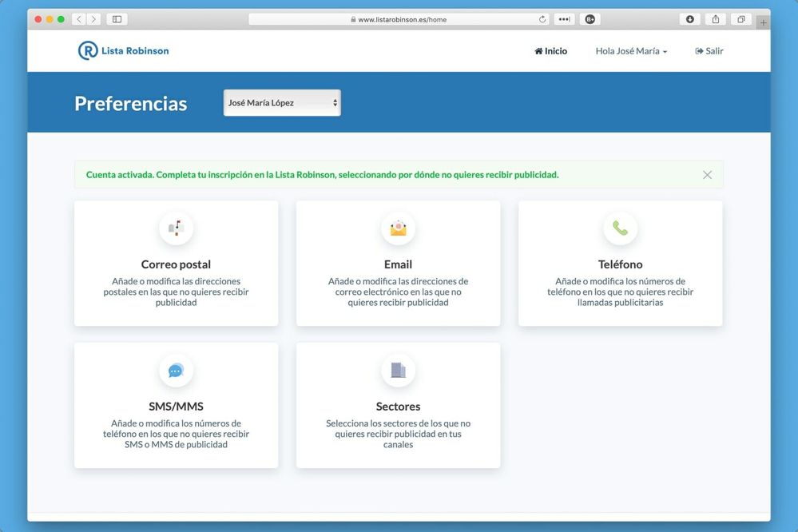
Task: Open the stepper arrows on the name selector
Action: pyautogui.click(x=333, y=102)
